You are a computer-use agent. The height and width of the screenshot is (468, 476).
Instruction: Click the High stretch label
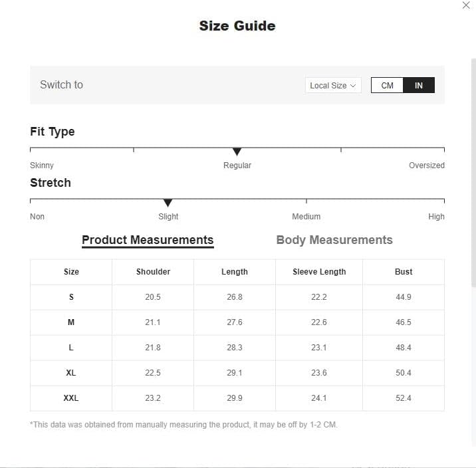436,217
